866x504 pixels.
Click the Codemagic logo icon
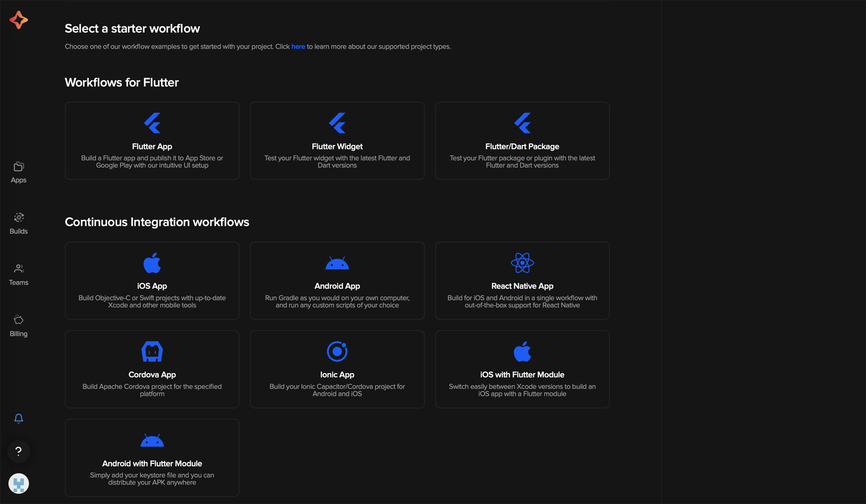click(19, 20)
